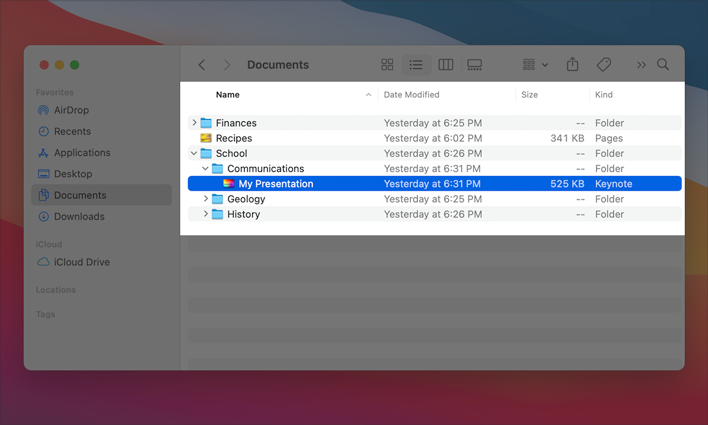The width and height of the screenshot is (708, 425).
Task: Click the Locations sidebar heading
Action: tap(56, 290)
